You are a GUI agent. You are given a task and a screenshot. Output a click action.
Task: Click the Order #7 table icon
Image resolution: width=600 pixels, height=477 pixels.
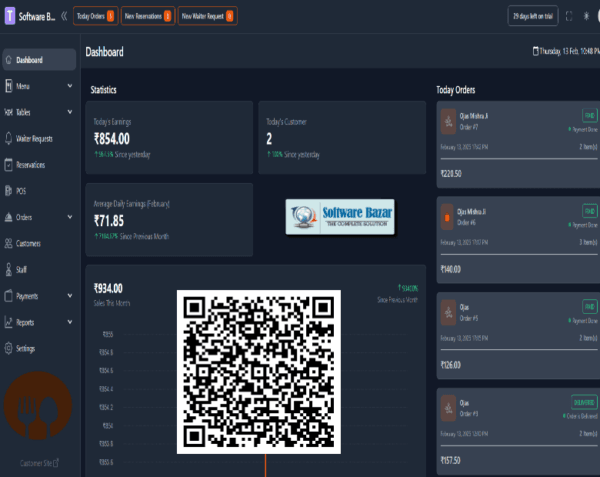[448, 122]
